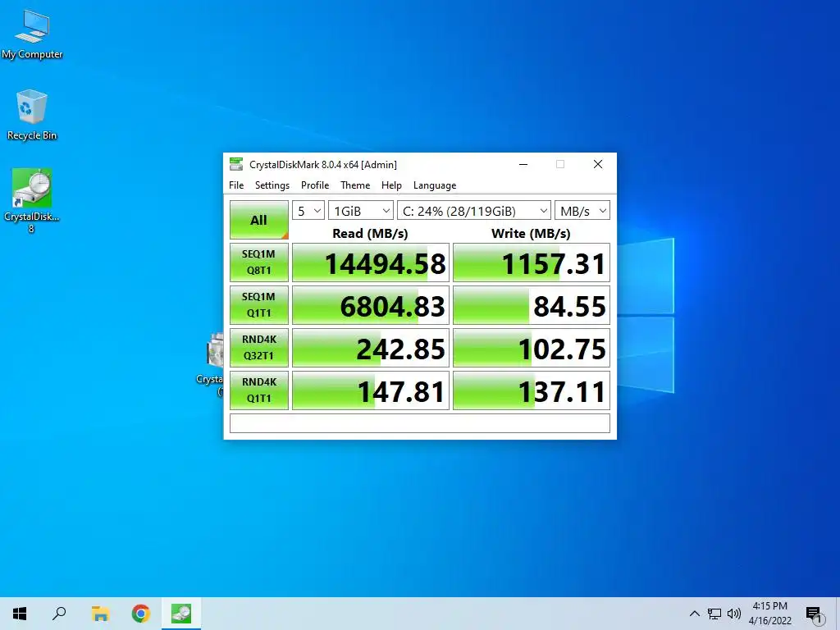Open the drive selector C: 24% dropdown
840x630 pixels.
click(473, 211)
